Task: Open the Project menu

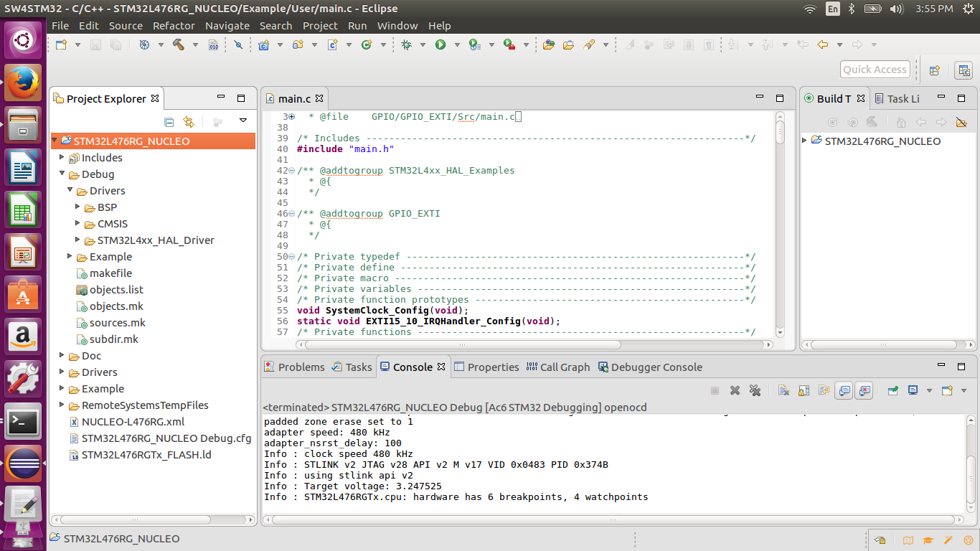Action: (320, 26)
